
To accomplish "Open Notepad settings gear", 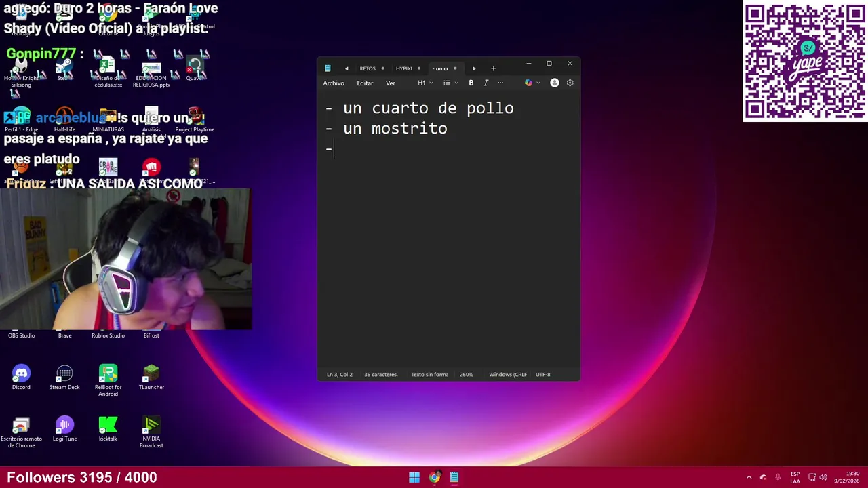I will click(570, 83).
